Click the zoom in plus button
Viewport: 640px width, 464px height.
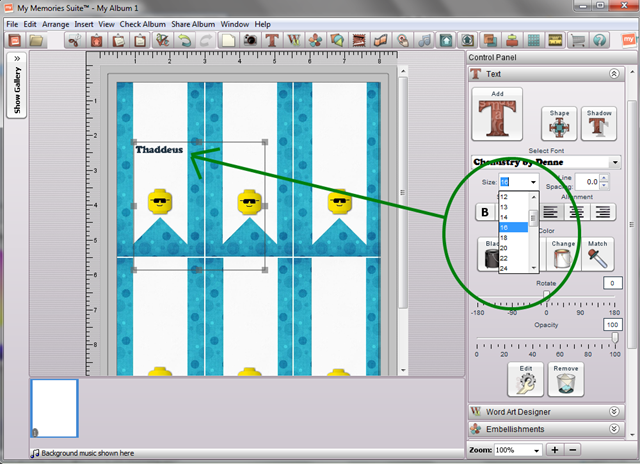tap(556, 450)
